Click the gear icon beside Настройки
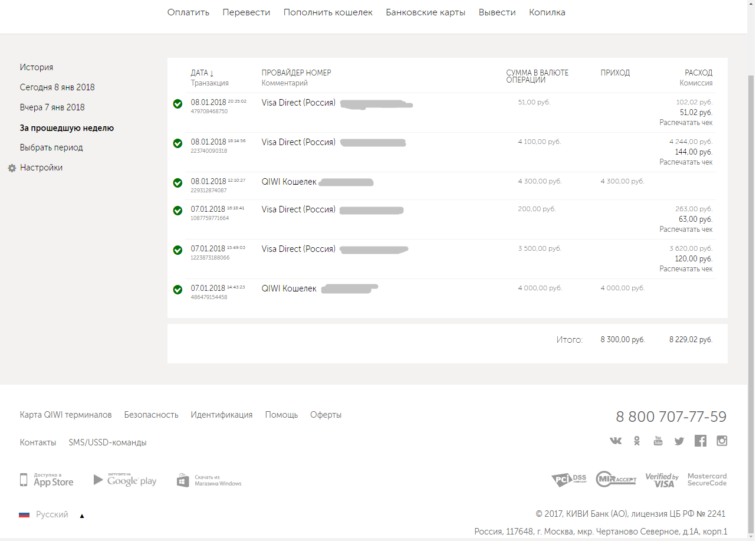 [x=12, y=168]
